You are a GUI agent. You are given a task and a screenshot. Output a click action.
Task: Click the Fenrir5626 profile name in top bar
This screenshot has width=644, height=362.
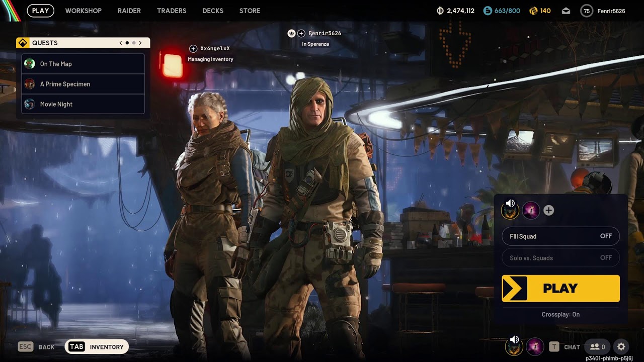click(x=611, y=11)
